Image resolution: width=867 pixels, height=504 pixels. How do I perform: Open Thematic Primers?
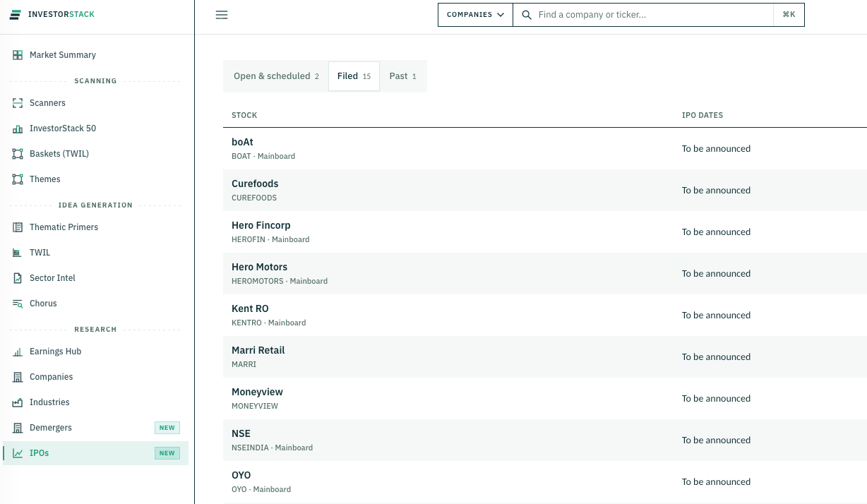(x=96, y=227)
